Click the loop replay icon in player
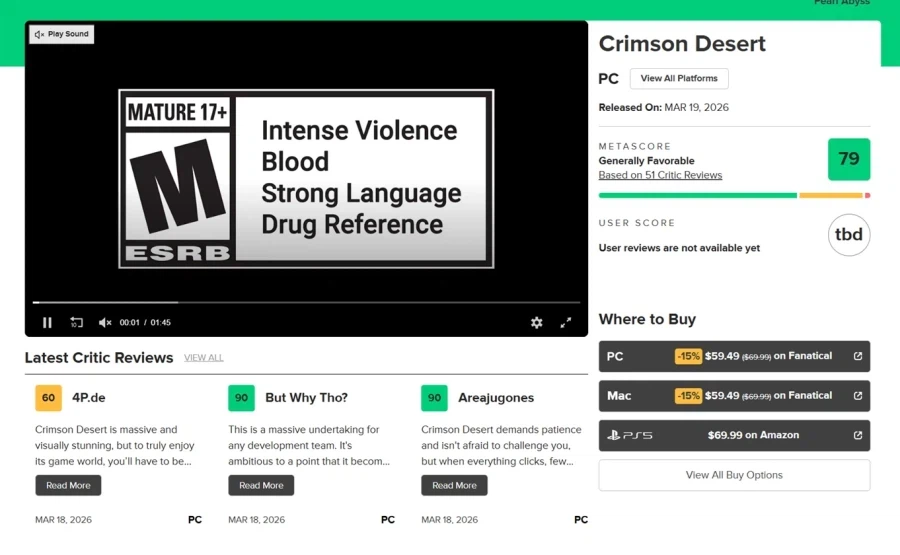The width and height of the screenshot is (900, 555). click(x=76, y=322)
